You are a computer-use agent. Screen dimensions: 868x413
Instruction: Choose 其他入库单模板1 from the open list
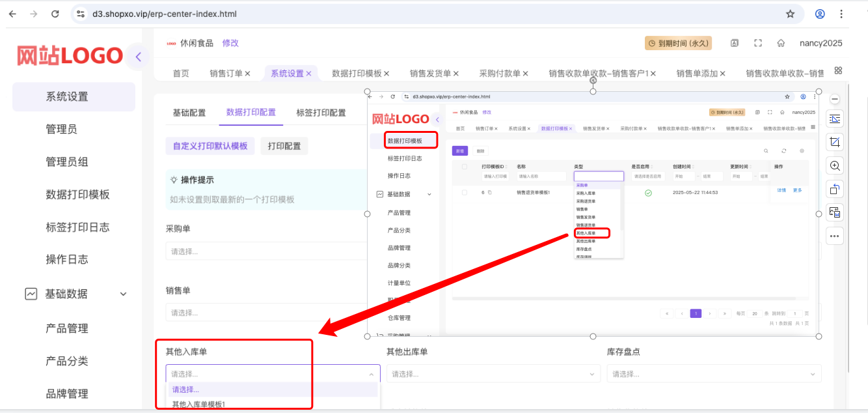[x=198, y=405]
